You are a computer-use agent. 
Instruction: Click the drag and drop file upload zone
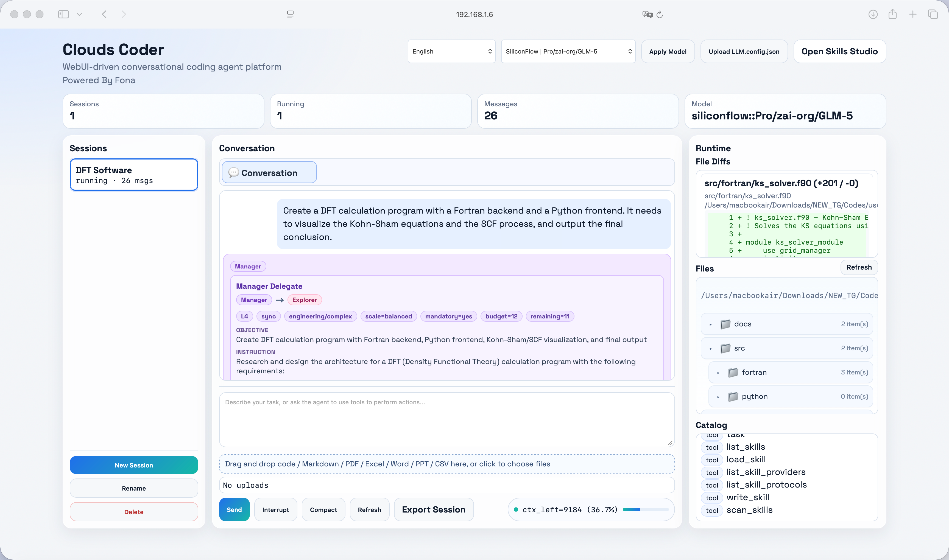[x=446, y=464]
